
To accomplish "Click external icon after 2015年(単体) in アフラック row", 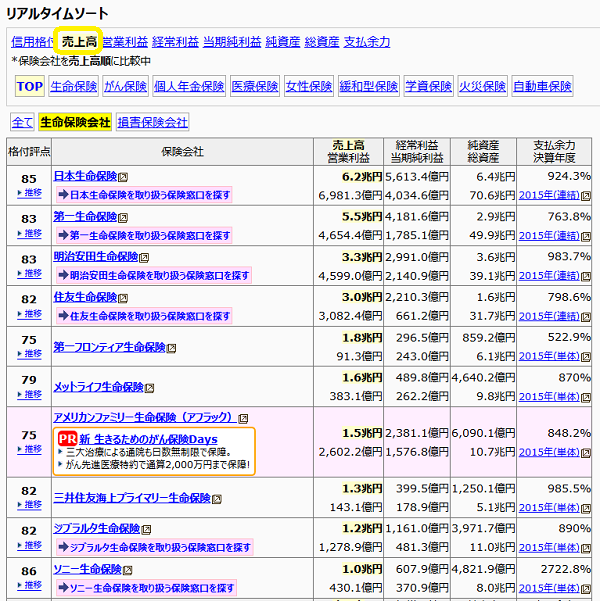I will tap(586, 453).
